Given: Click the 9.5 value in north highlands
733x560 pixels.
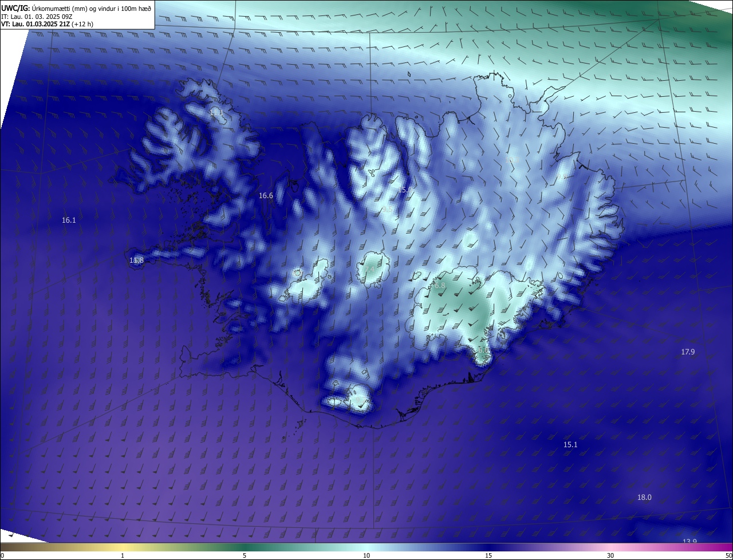Looking at the screenshot, I should point(388,209).
